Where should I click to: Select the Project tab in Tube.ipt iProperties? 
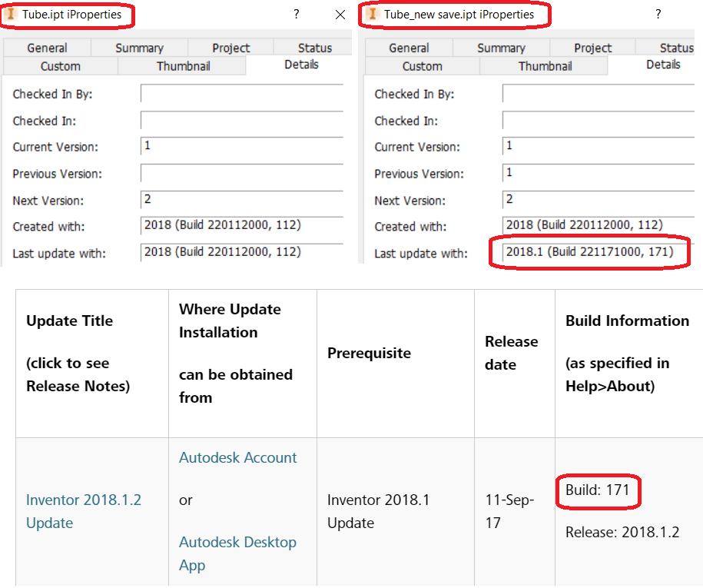[x=231, y=48]
